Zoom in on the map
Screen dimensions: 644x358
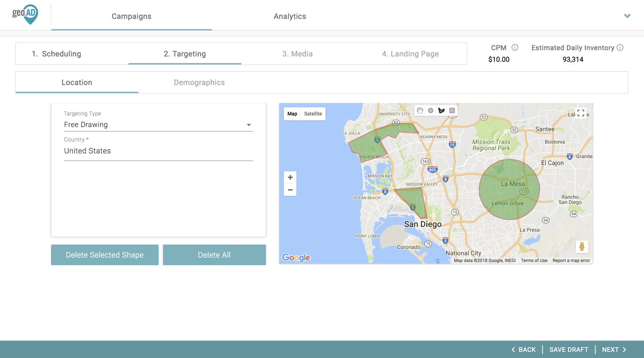tap(290, 177)
